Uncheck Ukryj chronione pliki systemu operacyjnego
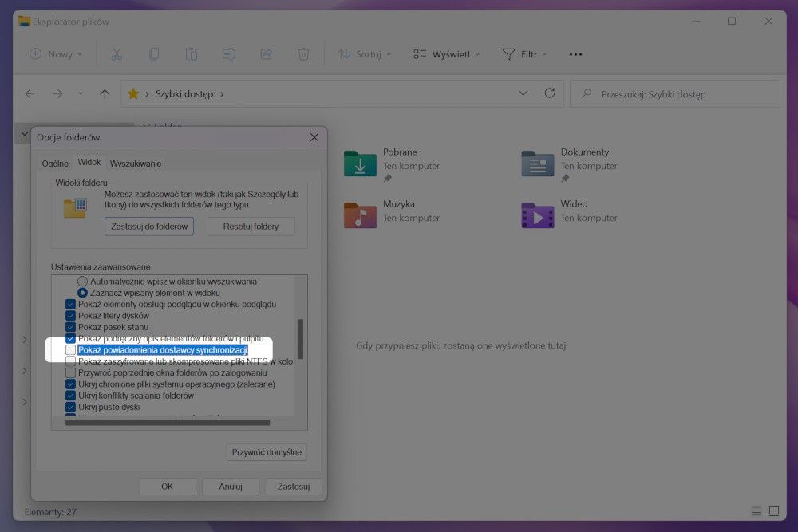Screen dimensions: 798x532 tap(71, 384)
